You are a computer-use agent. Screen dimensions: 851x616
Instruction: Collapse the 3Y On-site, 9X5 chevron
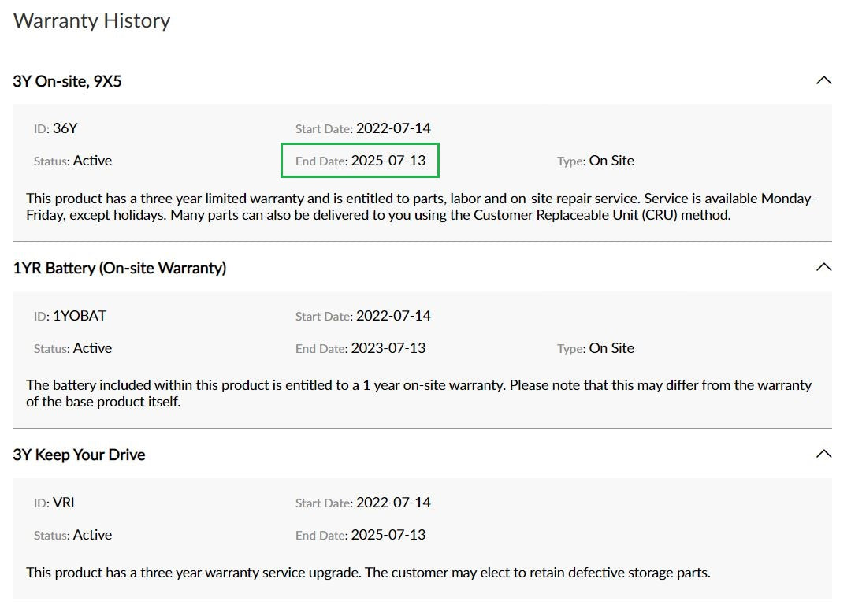pos(823,81)
